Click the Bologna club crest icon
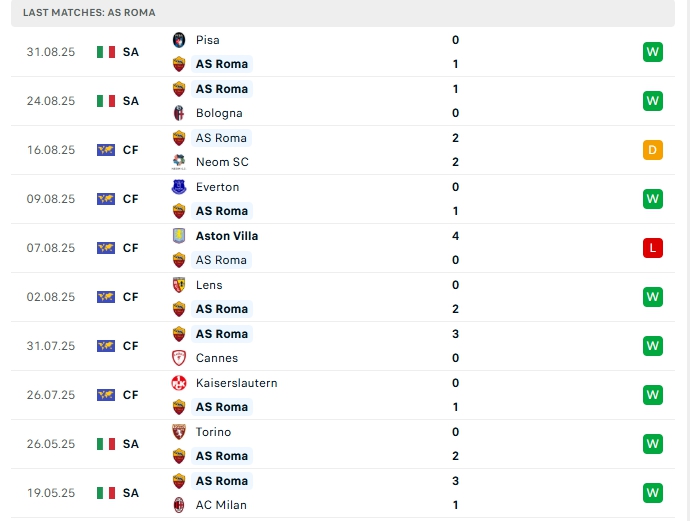Image resolution: width=690 pixels, height=521 pixels. point(179,113)
